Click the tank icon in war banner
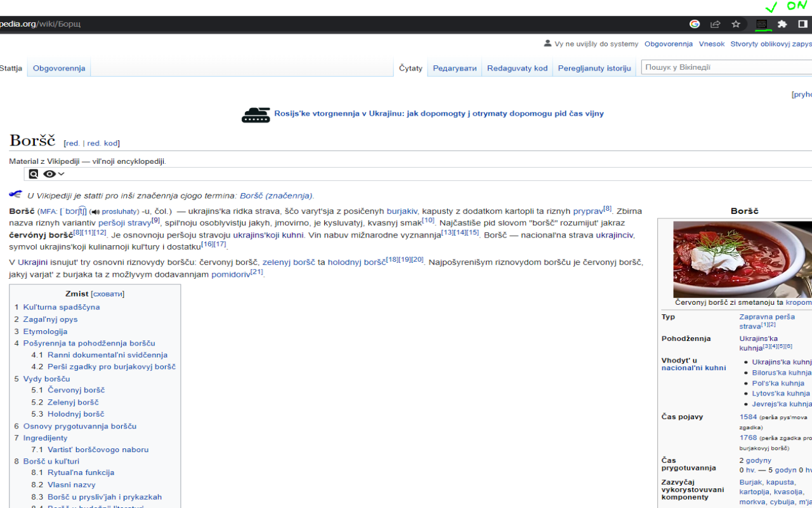The height and width of the screenshot is (508, 812). 256,114
